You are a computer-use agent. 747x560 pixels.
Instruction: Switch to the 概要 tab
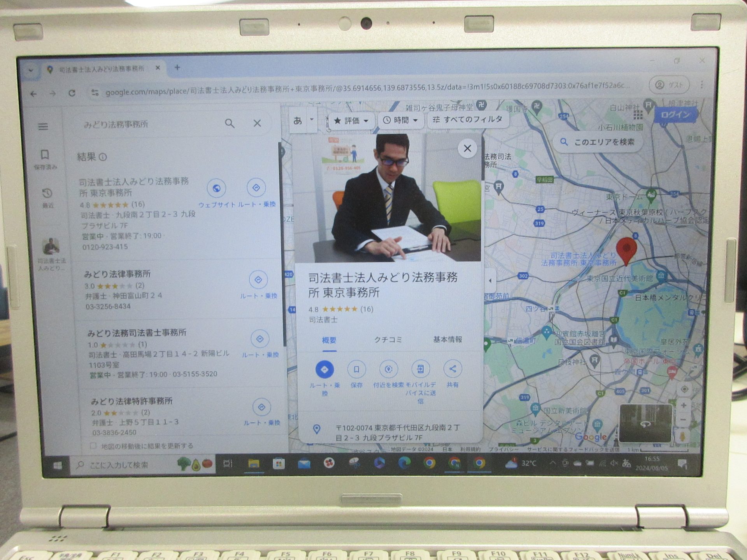[329, 340]
